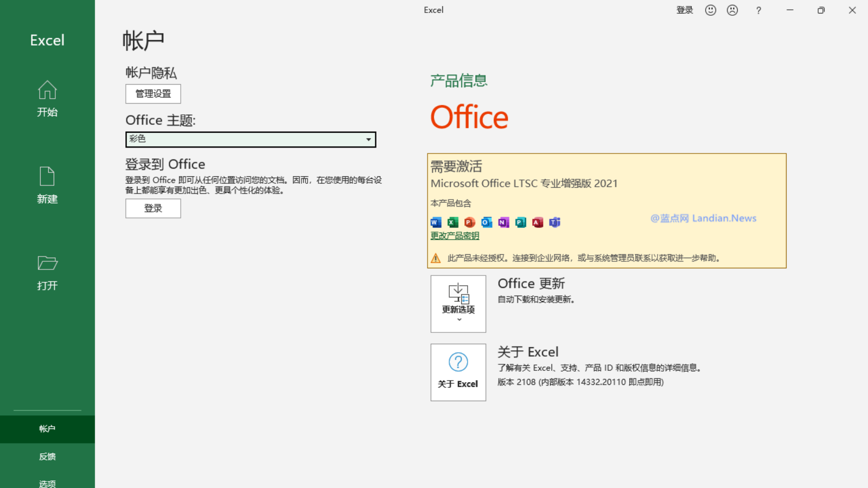Go to 开始 home in sidebar
This screenshot has width=868, height=488.
[47, 99]
